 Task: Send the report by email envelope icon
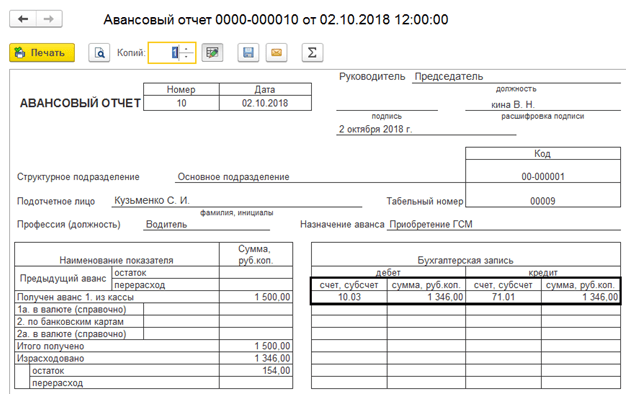276,52
